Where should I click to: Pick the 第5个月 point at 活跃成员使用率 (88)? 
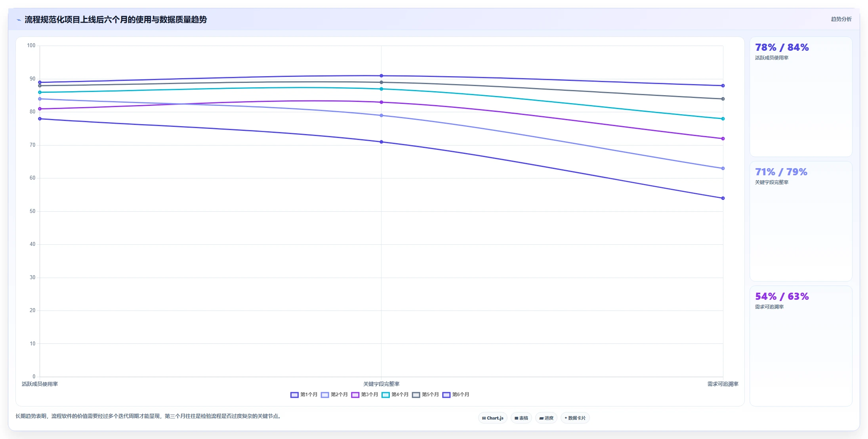coord(40,86)
